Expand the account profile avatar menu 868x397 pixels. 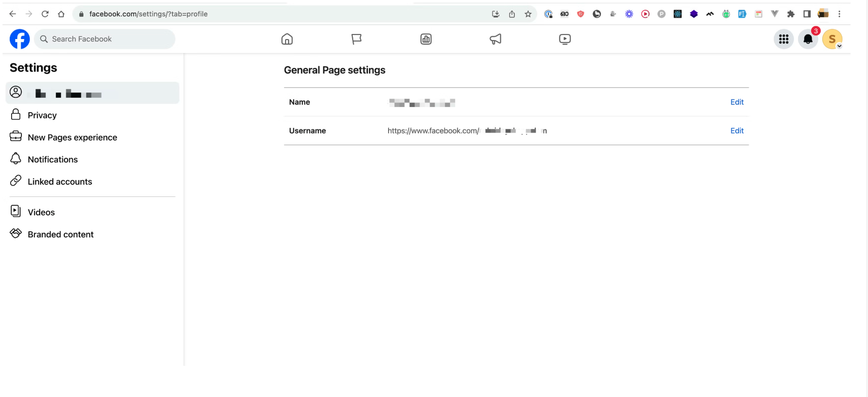[832, 39]
